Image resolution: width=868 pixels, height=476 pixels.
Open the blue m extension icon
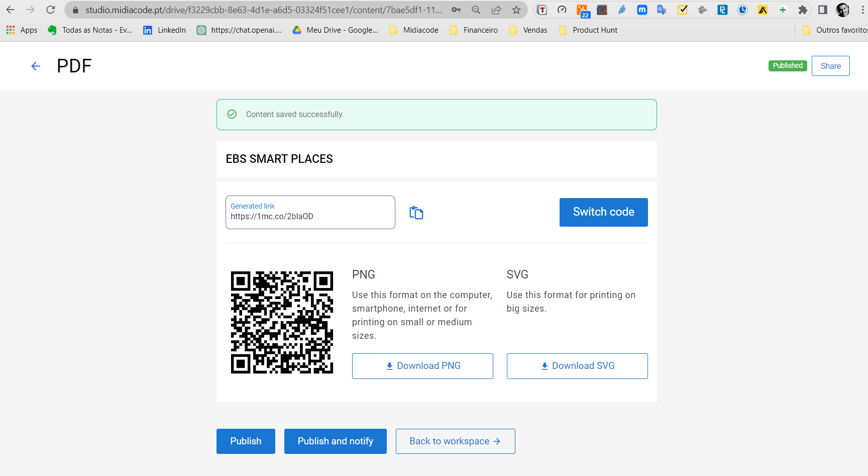pos(642,10)
